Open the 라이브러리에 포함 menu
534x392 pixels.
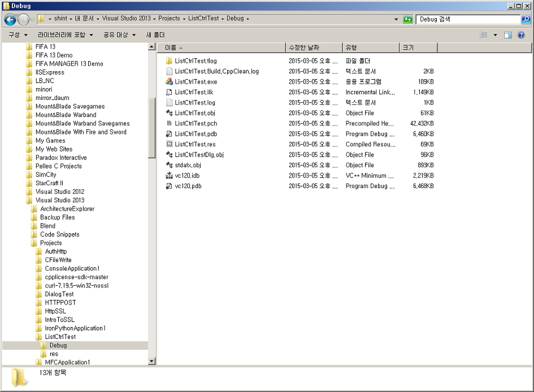click(x=65, y=34)
